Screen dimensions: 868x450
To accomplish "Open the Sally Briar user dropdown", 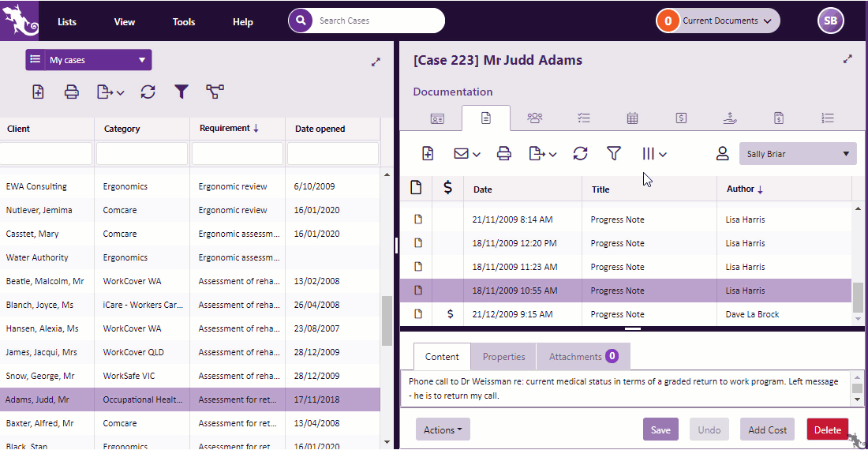I will 797,154.
